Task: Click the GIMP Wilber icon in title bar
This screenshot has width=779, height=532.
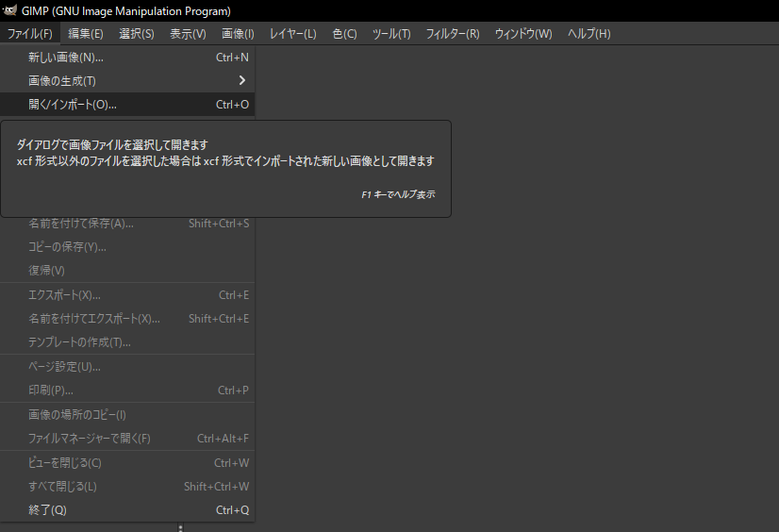Action: (x=9, y=10)
